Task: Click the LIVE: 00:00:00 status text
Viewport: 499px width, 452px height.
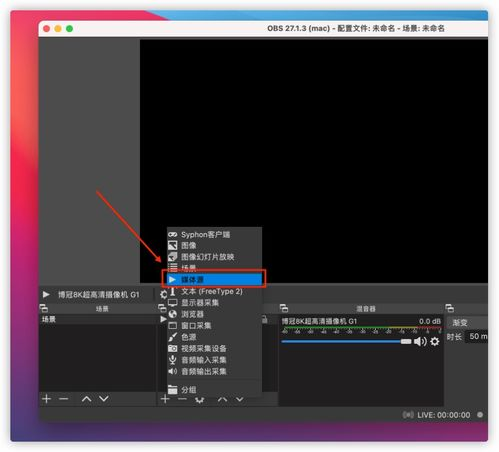Action: [x=443, y=415]
